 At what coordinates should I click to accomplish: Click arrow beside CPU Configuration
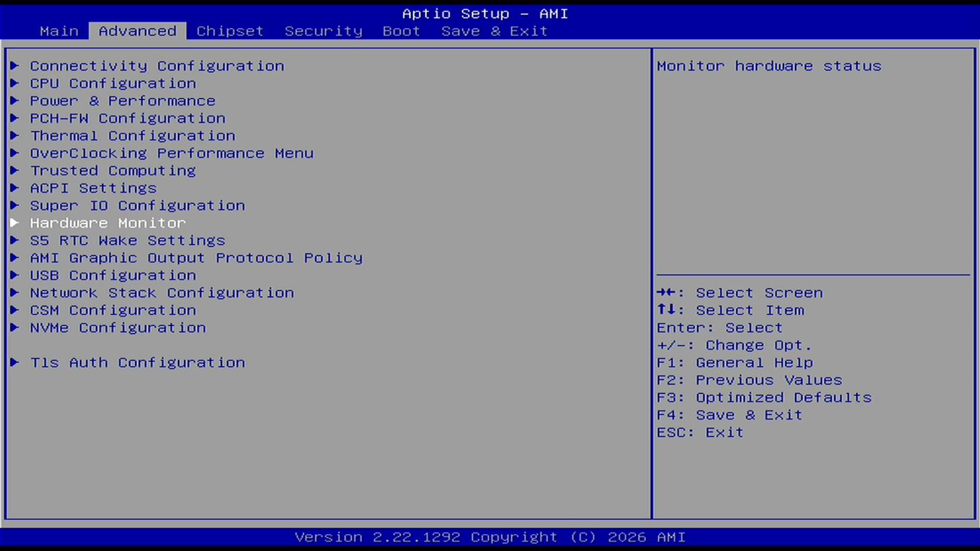point(15,83)
